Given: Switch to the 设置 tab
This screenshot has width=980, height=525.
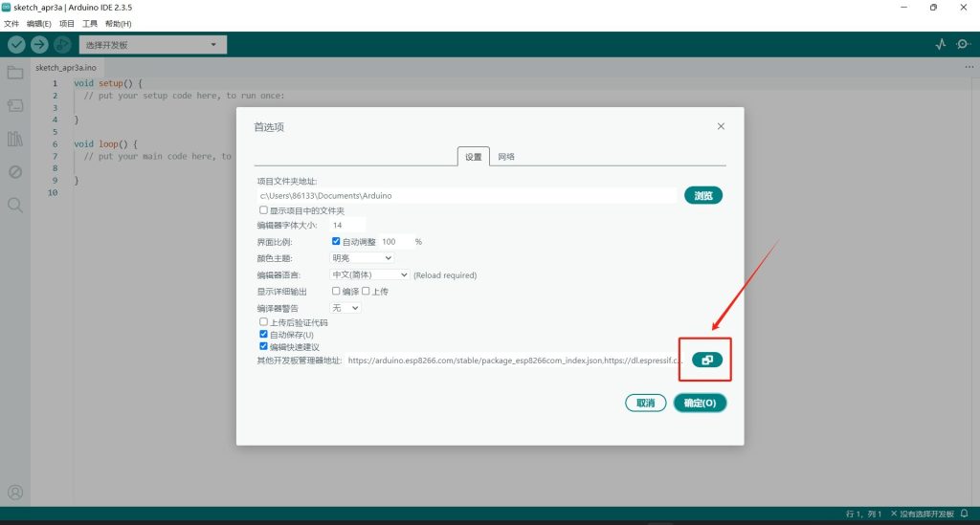Looking at the screenshot, I should (473, 157).
